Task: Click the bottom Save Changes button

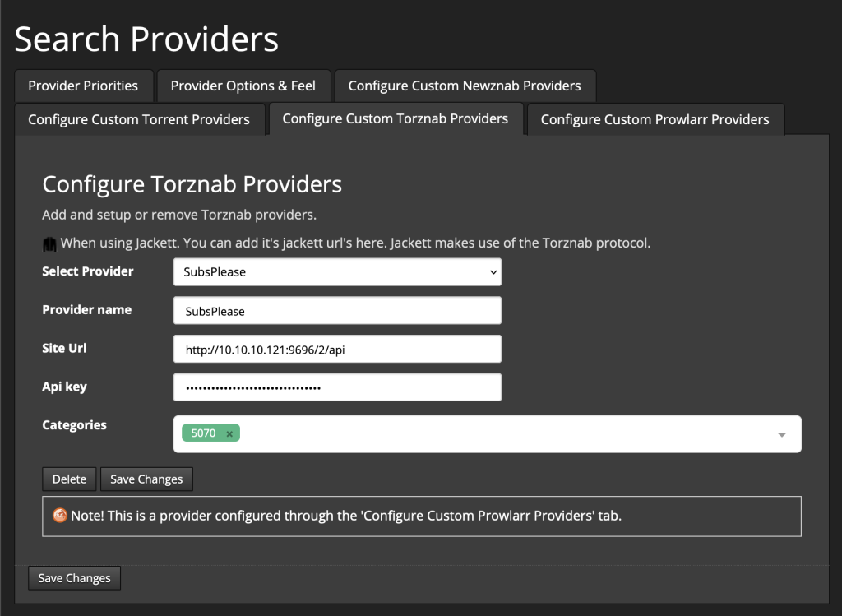Action: [x=74, y=578]
